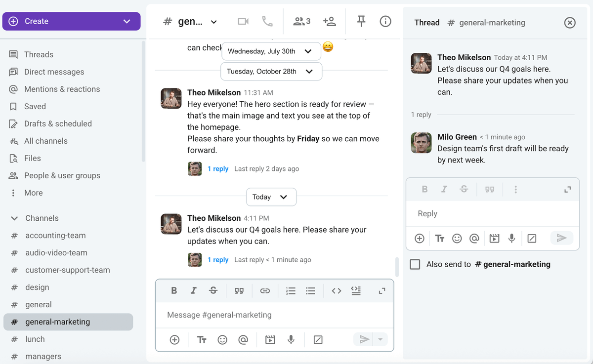Click the Reply input field in the thread

point(492,213)
